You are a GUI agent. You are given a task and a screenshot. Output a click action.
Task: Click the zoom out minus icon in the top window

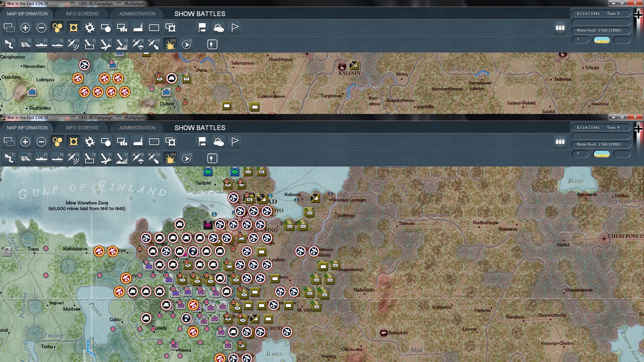(x=41, y=28)
